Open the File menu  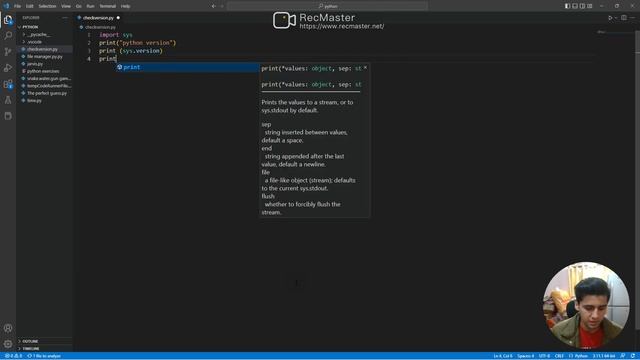coord(17,6)
